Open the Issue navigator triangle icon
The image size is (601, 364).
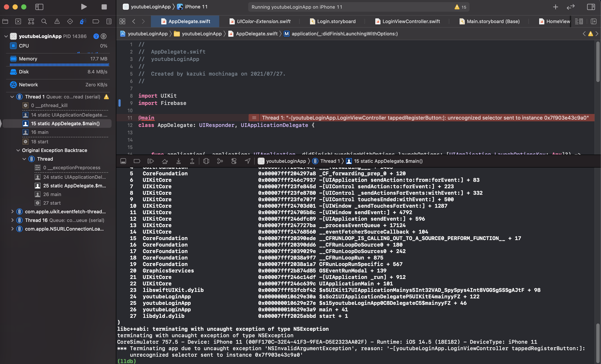tap(57, 21)
